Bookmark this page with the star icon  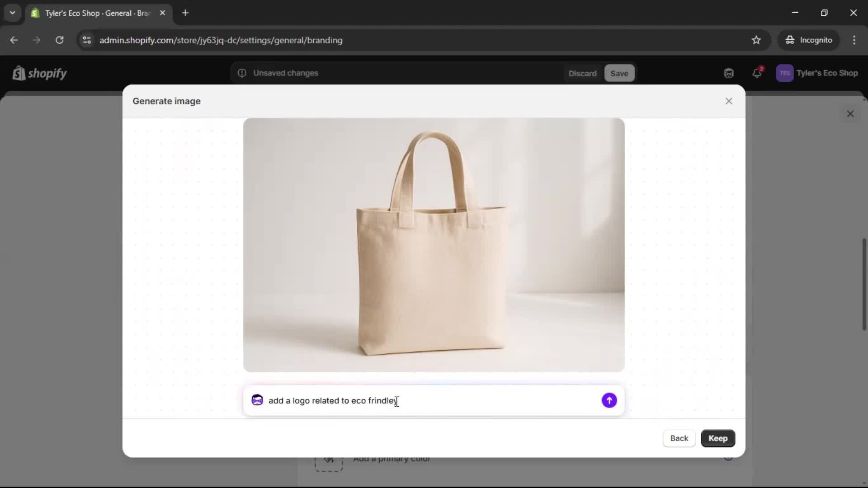[x=756, y=40]
